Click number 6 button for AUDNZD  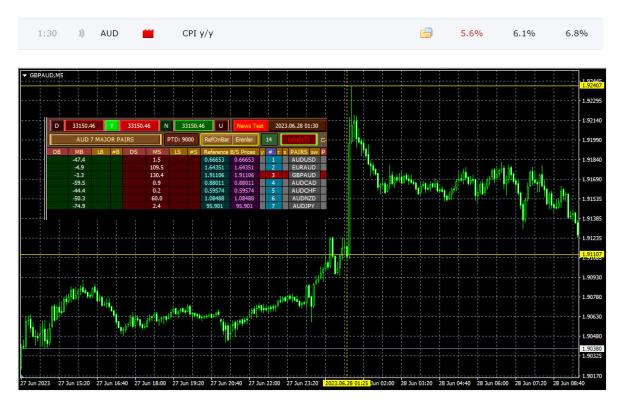point(273,198)
